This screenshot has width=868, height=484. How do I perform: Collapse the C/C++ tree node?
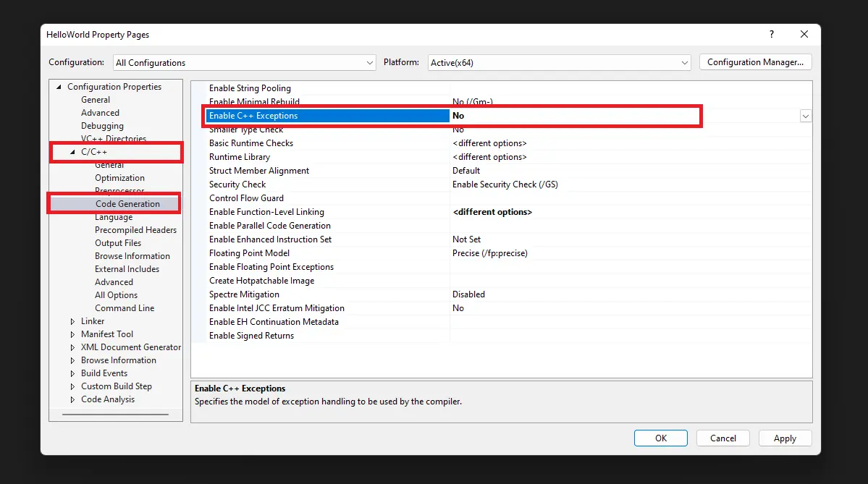[72, 151]
